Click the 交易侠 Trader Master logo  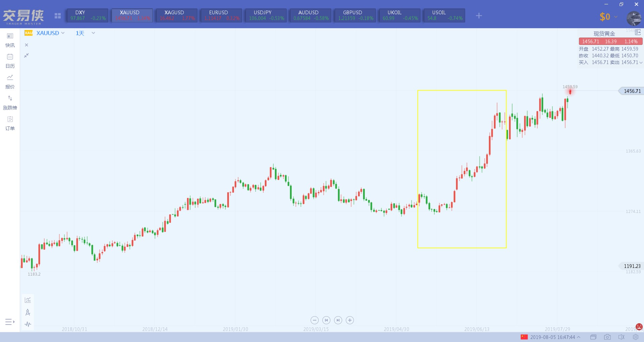click(x=23, y=17)
